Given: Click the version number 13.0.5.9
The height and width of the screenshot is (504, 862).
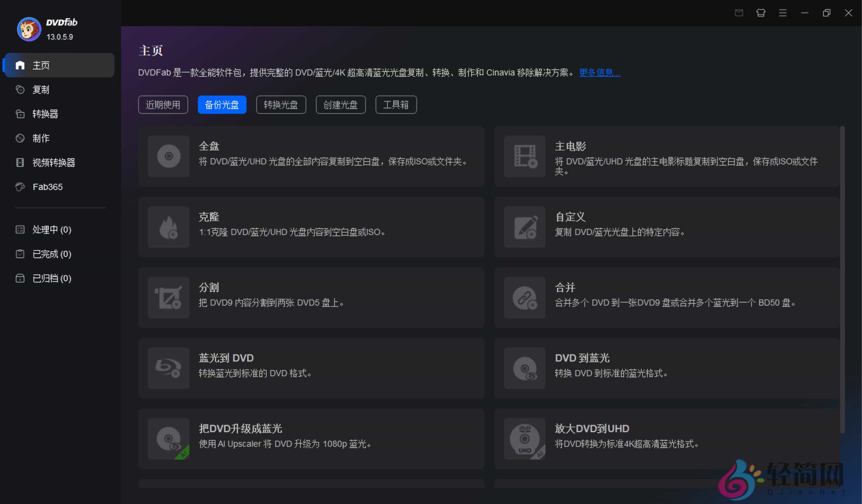Looking at the screenshot, I should (60, 37).
